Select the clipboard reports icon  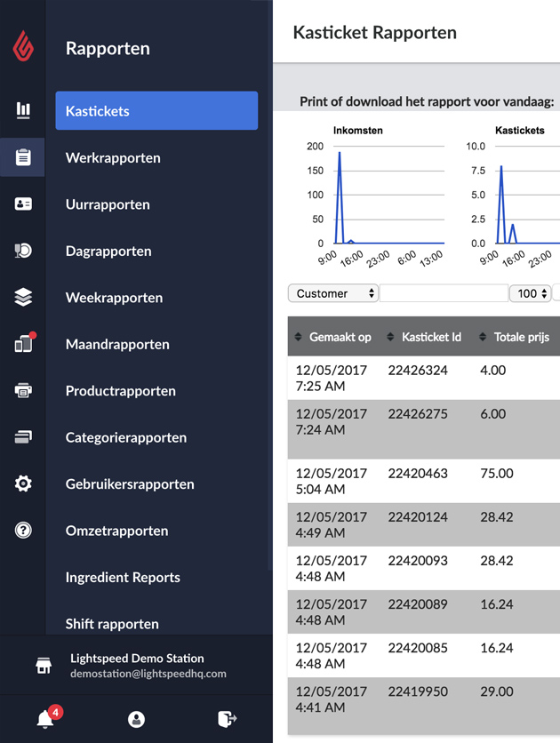[23, 156]
